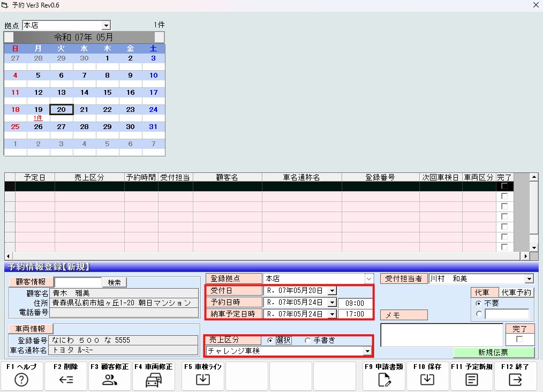
Task: Click the 検索 search button
Action: tap(114, 283)
